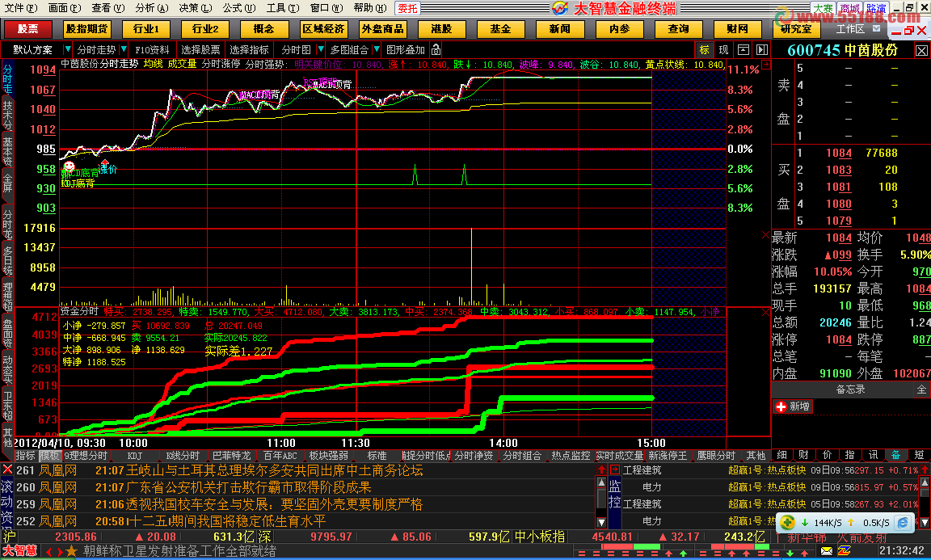Open the 全屏 sidebar item

7,183
